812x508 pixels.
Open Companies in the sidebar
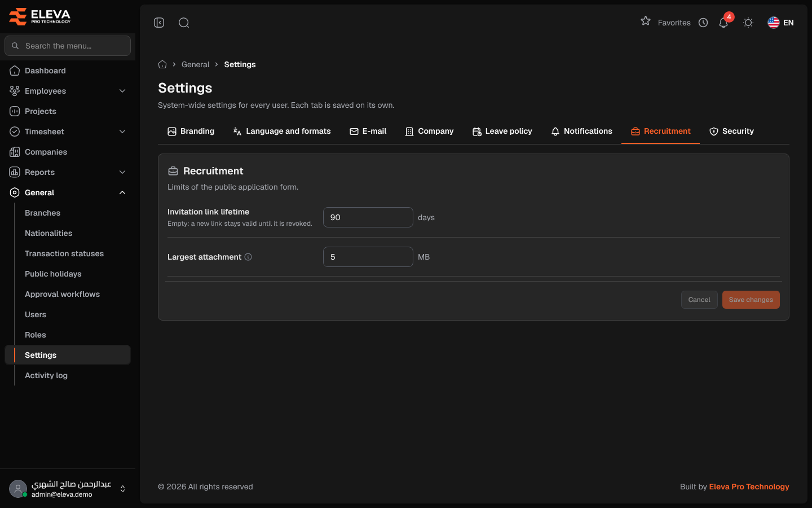pos(68,152)
